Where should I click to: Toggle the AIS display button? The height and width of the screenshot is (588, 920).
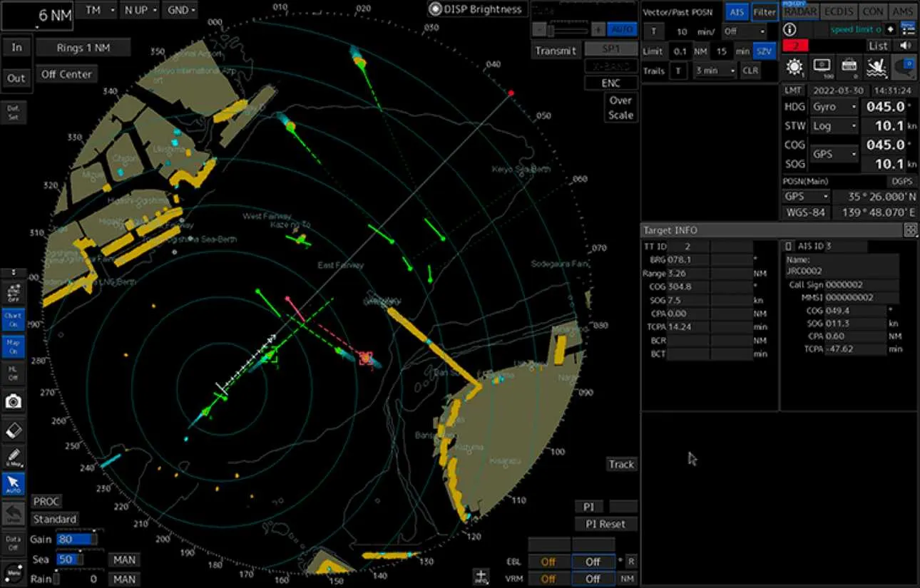[735, 11]
